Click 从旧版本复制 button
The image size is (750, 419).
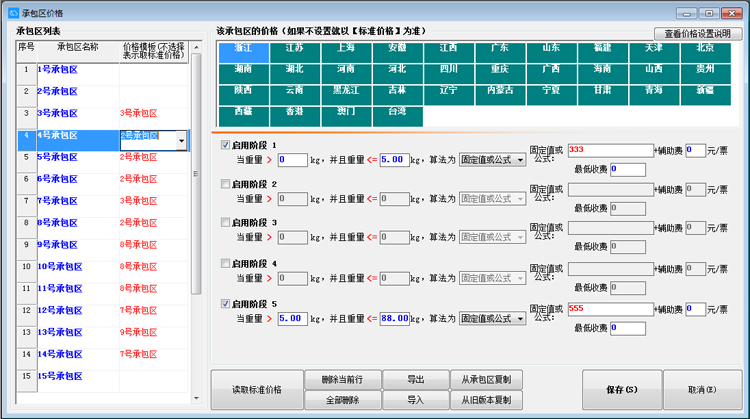486,400
